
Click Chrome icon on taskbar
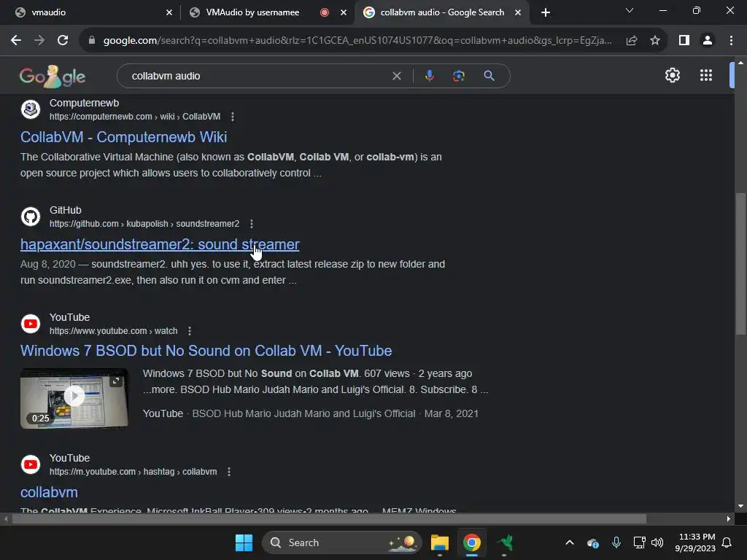pyautogui.click(x=472, y=542)
